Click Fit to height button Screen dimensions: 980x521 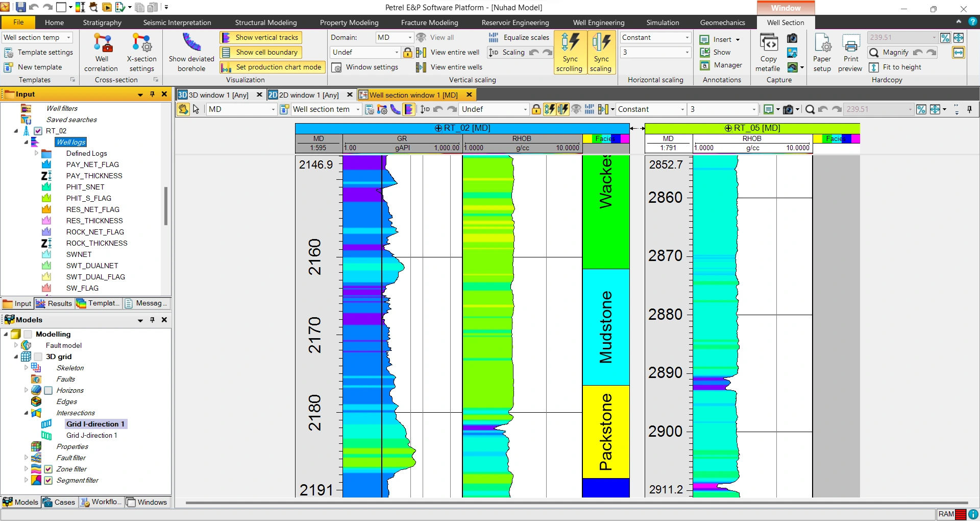click(x=896, y=67)
